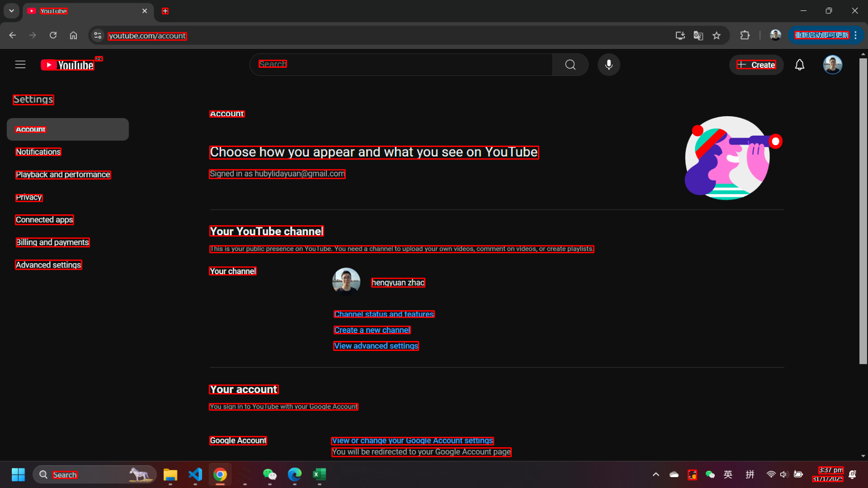Image resolution: width=868 pixels, height=488 pixels.
Task: Switch the 英 input language indicator
Action: tap(728, 474)
